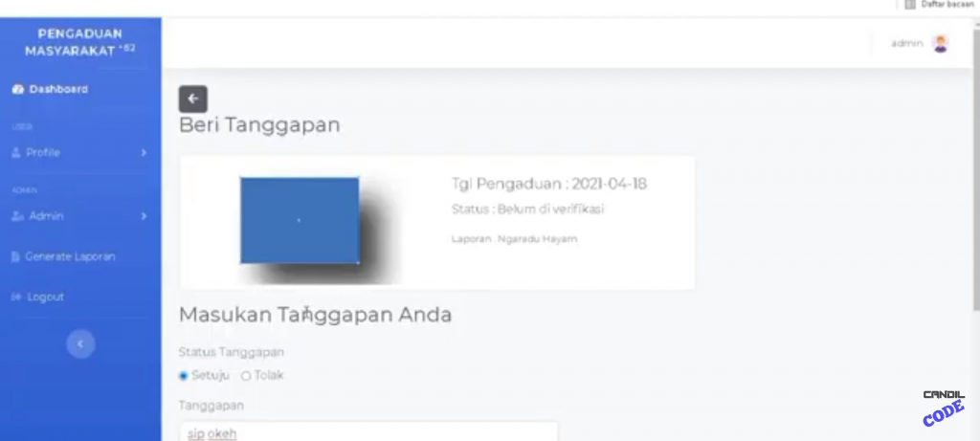The image size is (980, 441).
Task: Click the Dashboard speedometer icon
Action: point(17,89)
